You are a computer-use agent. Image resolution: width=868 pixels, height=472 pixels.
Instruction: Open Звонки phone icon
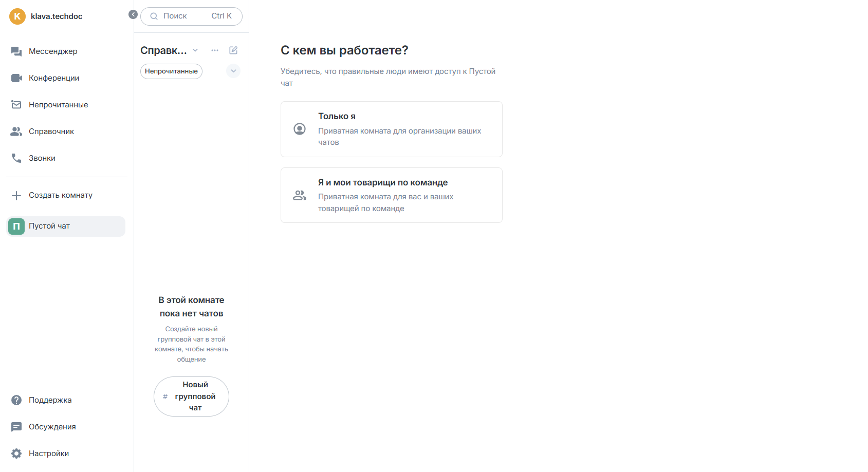point(16,158)
